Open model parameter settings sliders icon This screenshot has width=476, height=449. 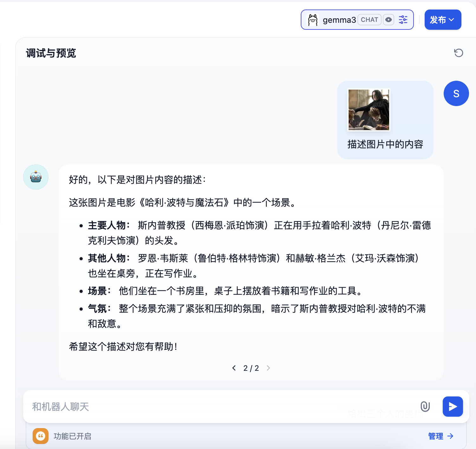tap(403, 20)
